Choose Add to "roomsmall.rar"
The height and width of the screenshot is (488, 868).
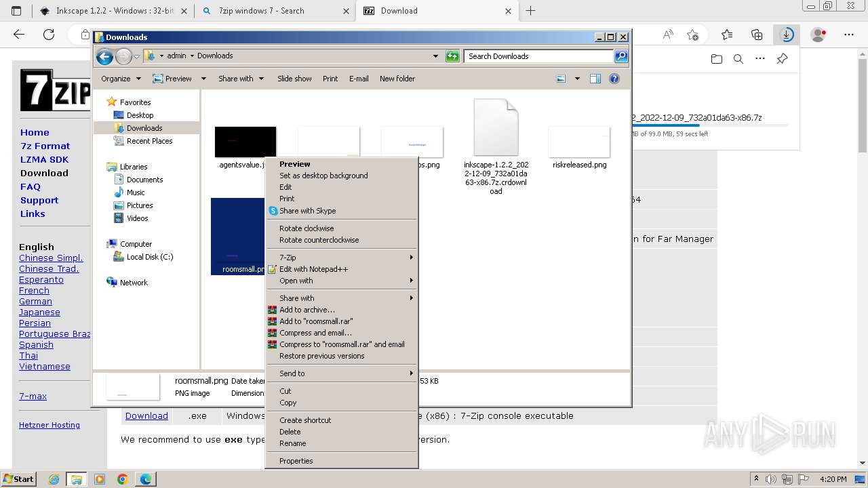click(x=341, y=321)
